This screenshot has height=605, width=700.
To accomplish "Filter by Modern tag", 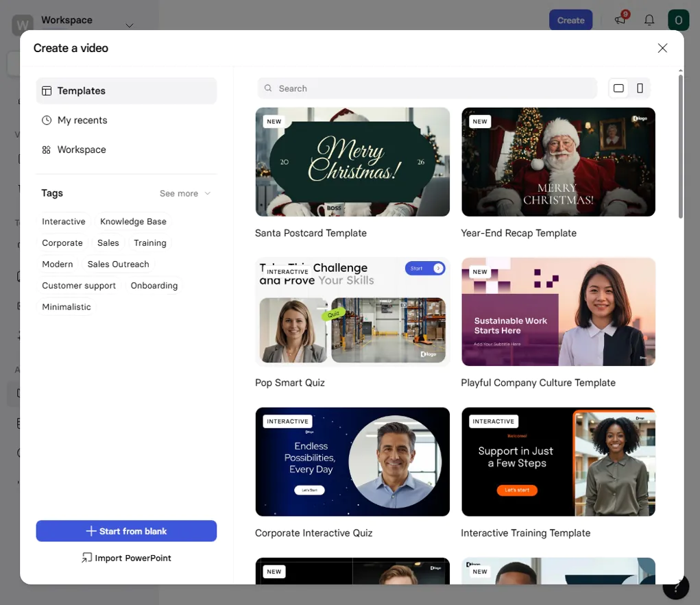I will tap(57, 264).
